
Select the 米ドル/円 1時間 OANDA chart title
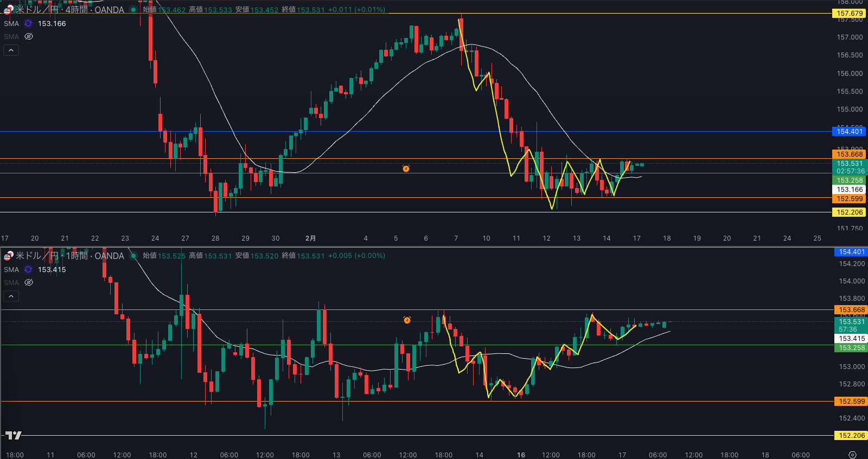click(x=69, y=256)
